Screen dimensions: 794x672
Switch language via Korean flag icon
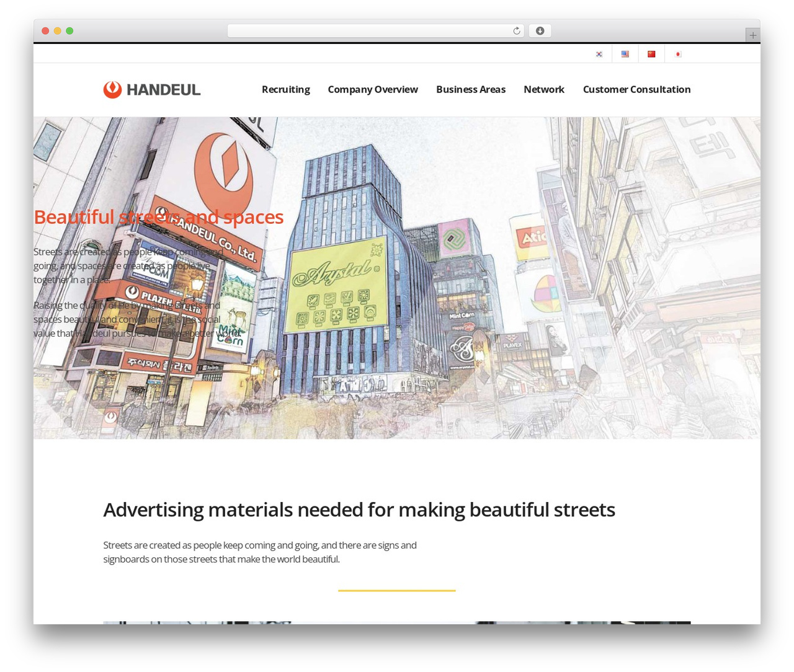coord(599,54)
